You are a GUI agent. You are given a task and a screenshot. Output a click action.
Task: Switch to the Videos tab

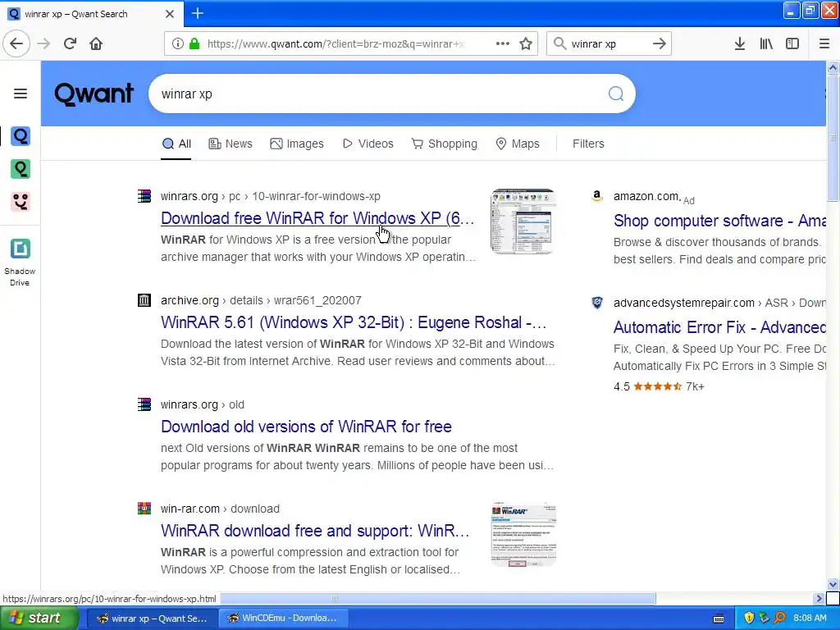coord(368,144)
